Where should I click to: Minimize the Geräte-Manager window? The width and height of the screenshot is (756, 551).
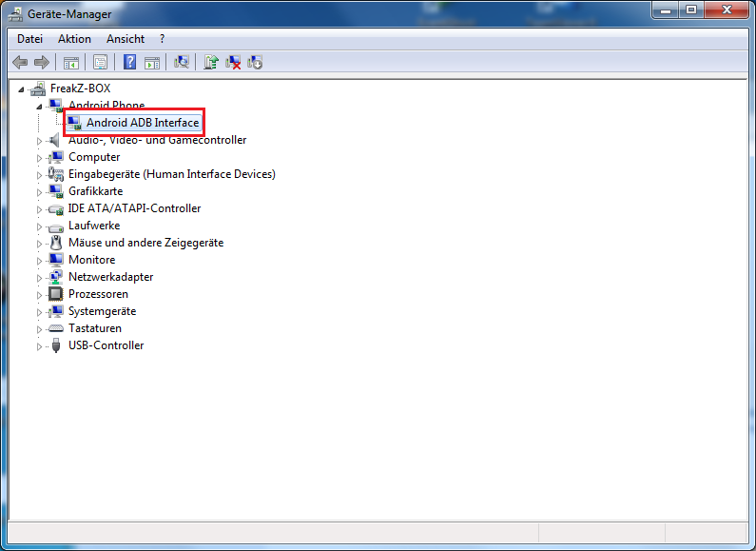point(666,10)
